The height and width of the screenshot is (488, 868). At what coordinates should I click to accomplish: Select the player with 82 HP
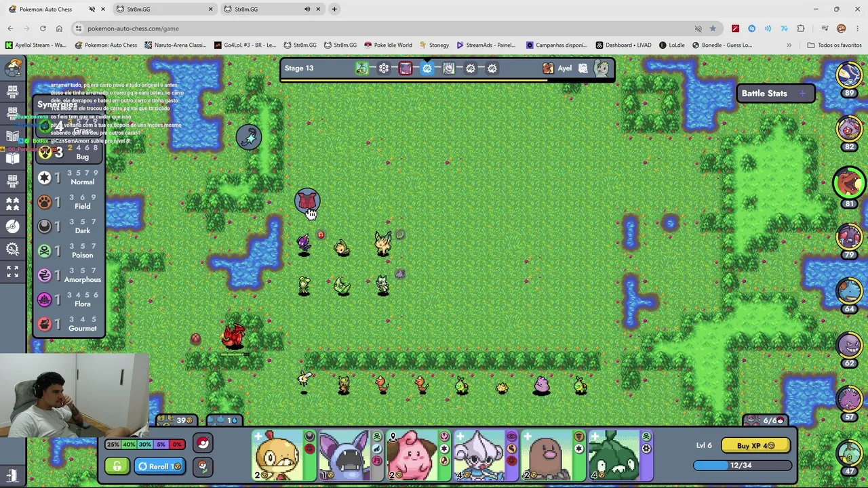(849, 129)
